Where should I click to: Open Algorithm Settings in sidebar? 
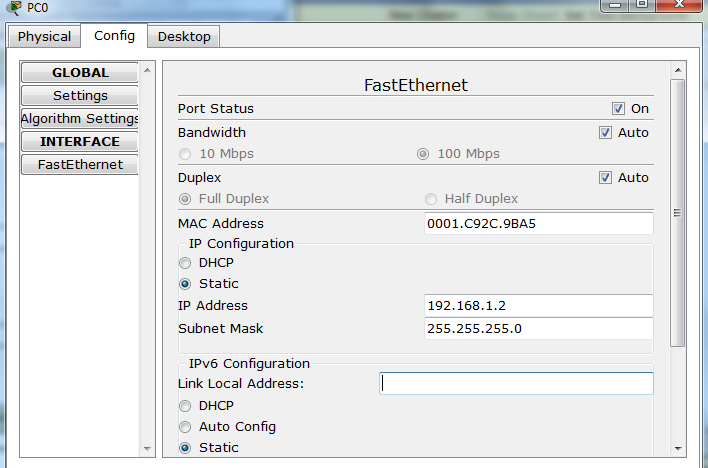(x=80, y=119)
